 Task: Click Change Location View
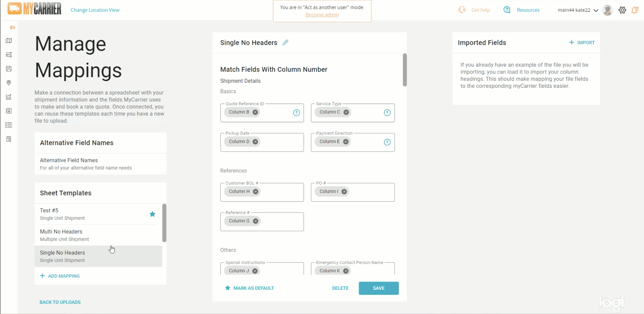(x=95, y=10)
